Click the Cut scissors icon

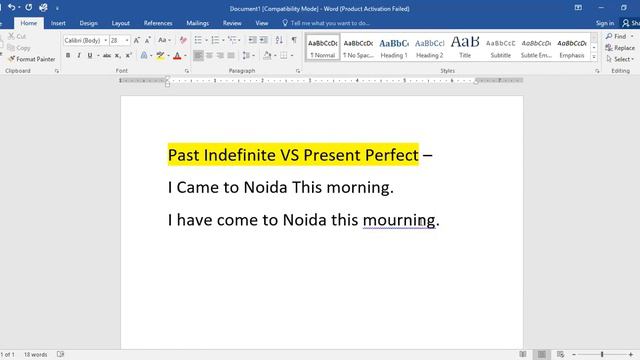point(11,37)
